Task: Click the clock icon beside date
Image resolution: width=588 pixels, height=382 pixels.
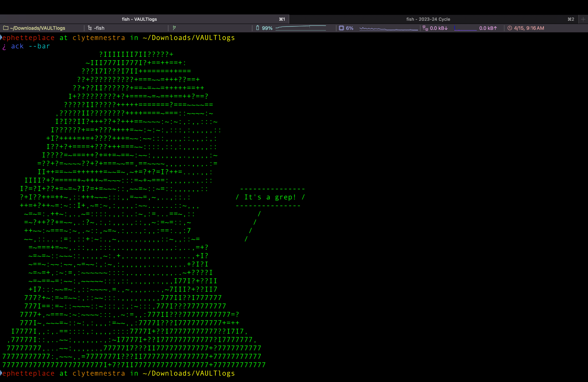Action: [x=510, y=28]
